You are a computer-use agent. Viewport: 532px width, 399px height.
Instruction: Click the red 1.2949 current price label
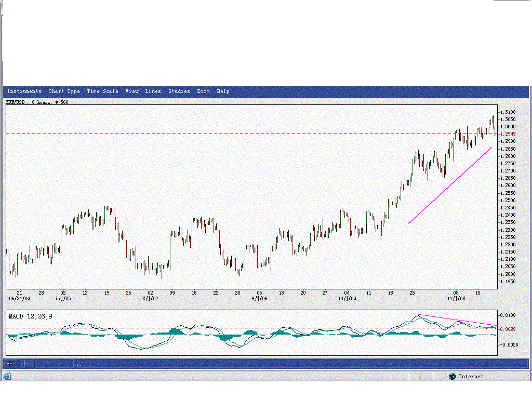click(508, 134)
